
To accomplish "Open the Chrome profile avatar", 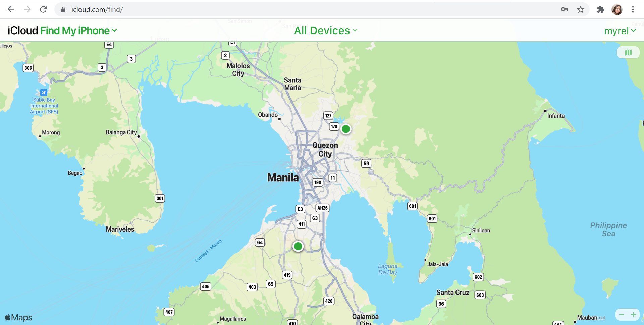I will pyautogui.click(x=617, y=9).
